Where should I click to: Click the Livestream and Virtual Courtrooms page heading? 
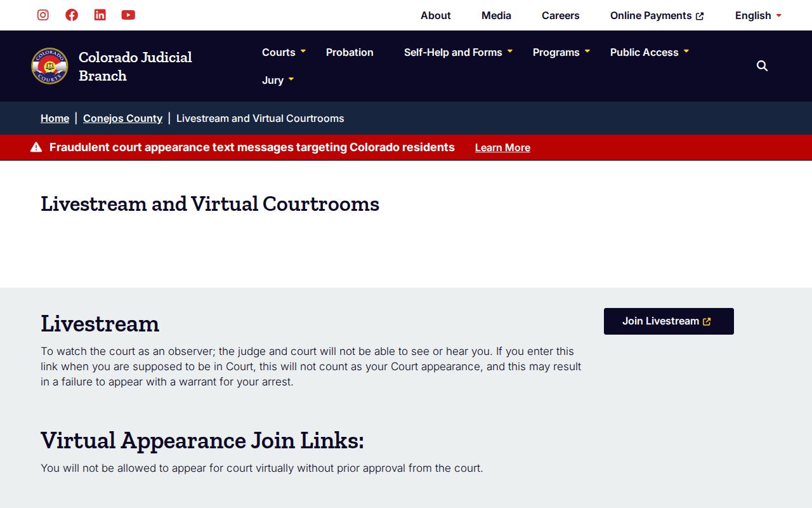click(210, 204)
